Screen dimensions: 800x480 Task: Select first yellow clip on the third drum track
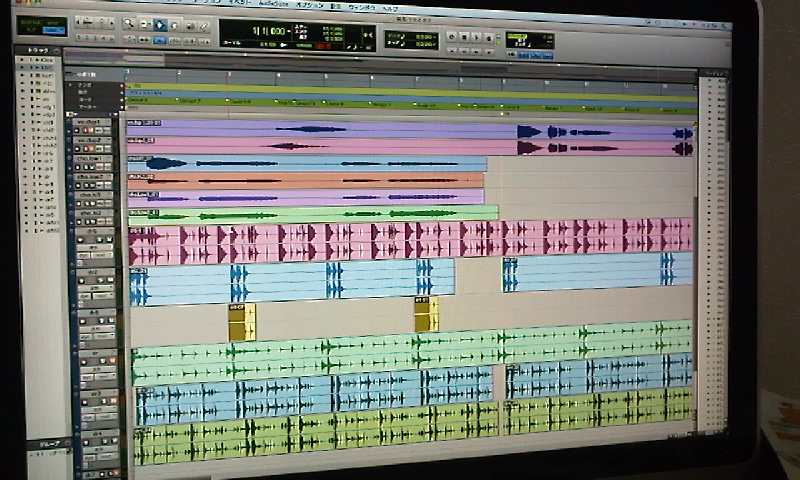[242, 322]
